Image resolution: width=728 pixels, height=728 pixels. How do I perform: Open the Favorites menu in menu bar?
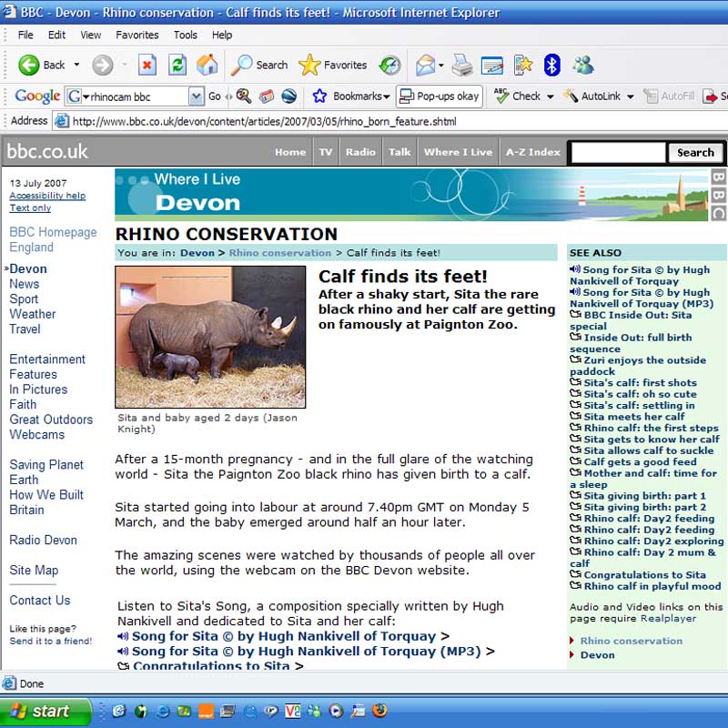point(136,35)
